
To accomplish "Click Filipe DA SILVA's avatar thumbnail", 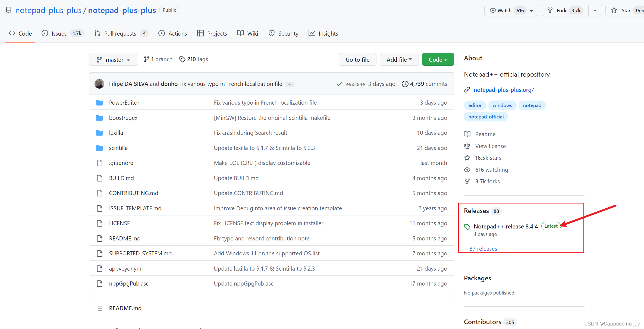I will [x=99, y=84].
